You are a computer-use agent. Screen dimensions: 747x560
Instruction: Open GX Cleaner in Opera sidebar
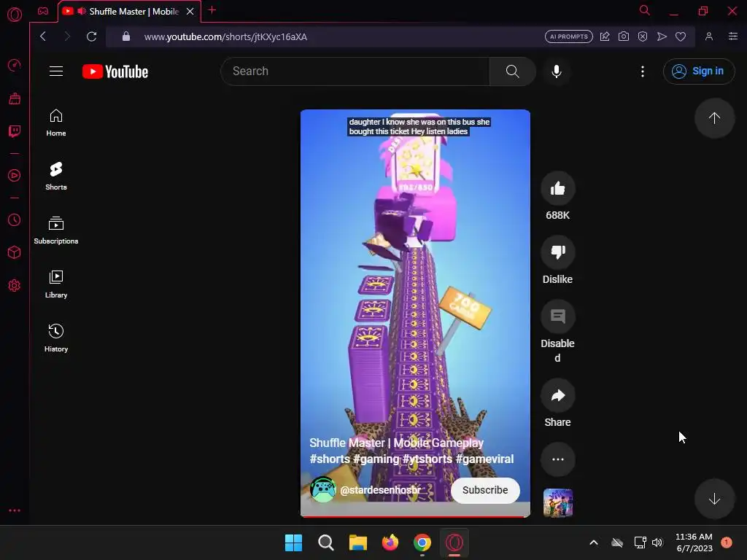click(15, 98)
